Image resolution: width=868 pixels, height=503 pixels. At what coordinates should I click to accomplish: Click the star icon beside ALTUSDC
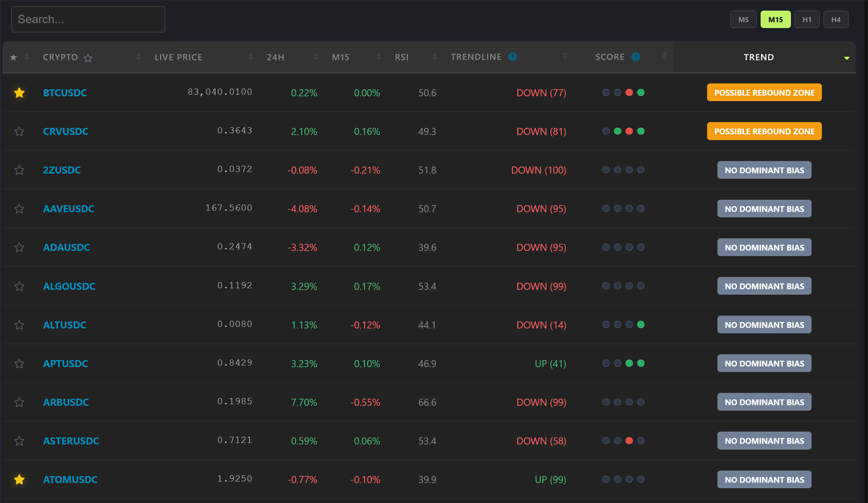[x=20, y=325]
